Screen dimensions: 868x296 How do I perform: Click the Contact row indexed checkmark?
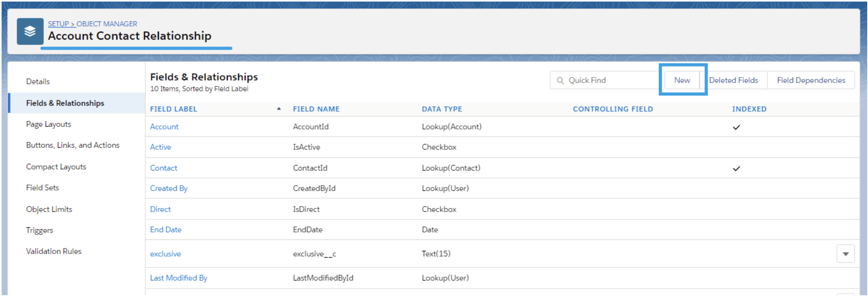[x=736, y=168]
